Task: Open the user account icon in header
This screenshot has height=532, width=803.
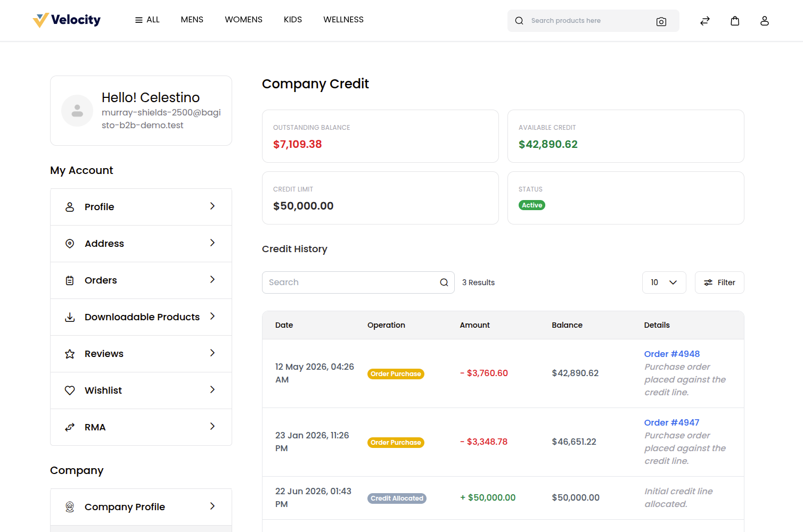Action: pos(765,21)
